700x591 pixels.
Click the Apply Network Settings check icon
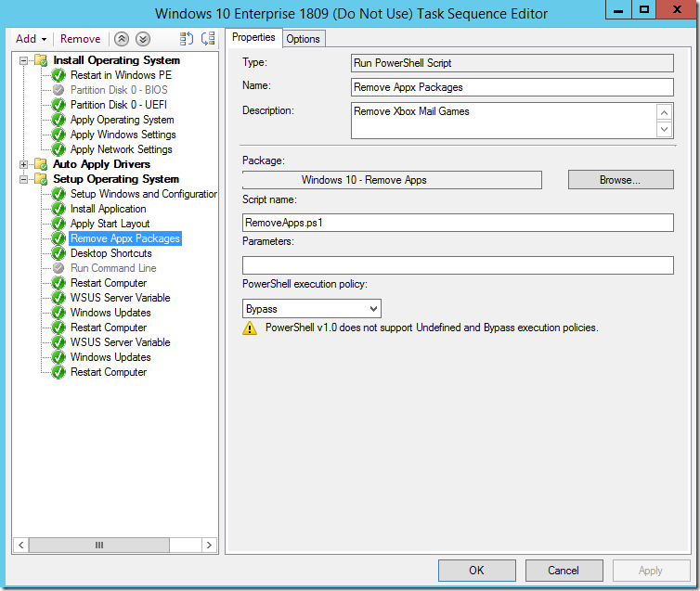coord(58,149)
